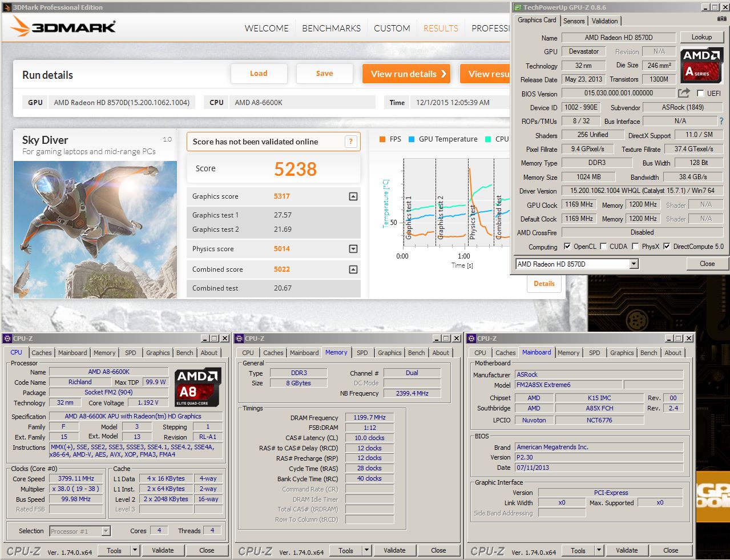730x560 pixels.
Task: Click the teal CPU legend swatch
Action: tap(488, 139)
